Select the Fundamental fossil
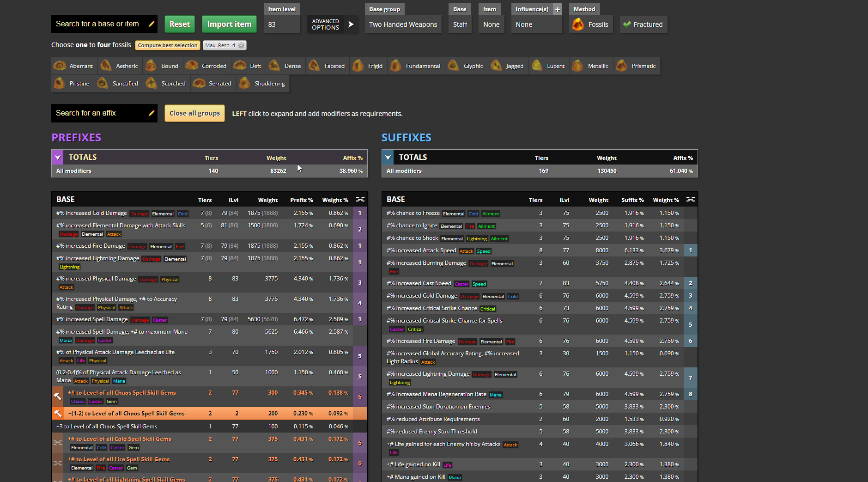Viewport: 868px width, 482px height. (x=416, y=66)
